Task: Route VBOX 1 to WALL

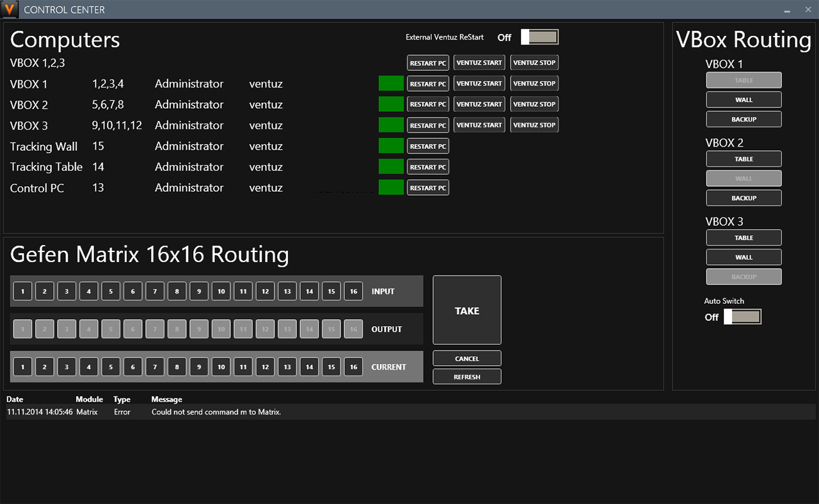Action: 744,100
